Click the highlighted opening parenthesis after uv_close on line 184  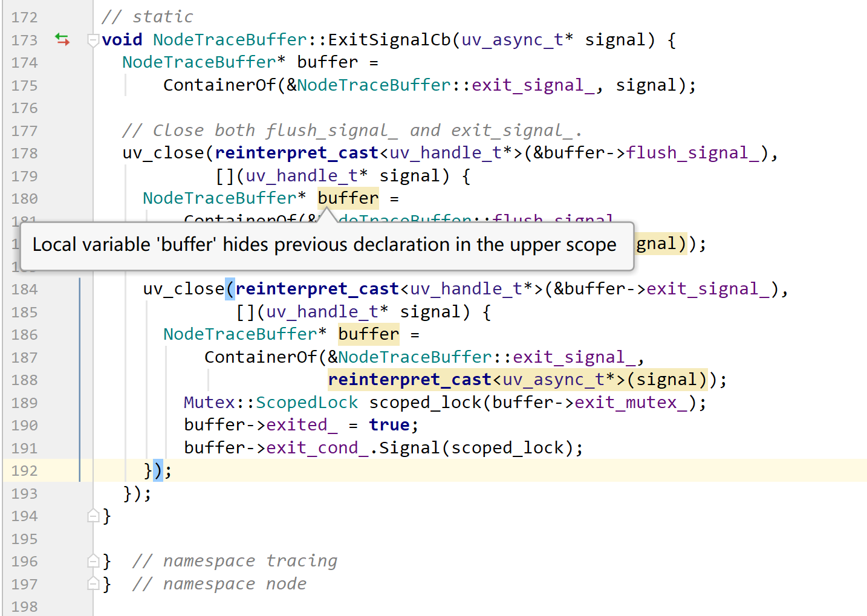tap(230, 289)
